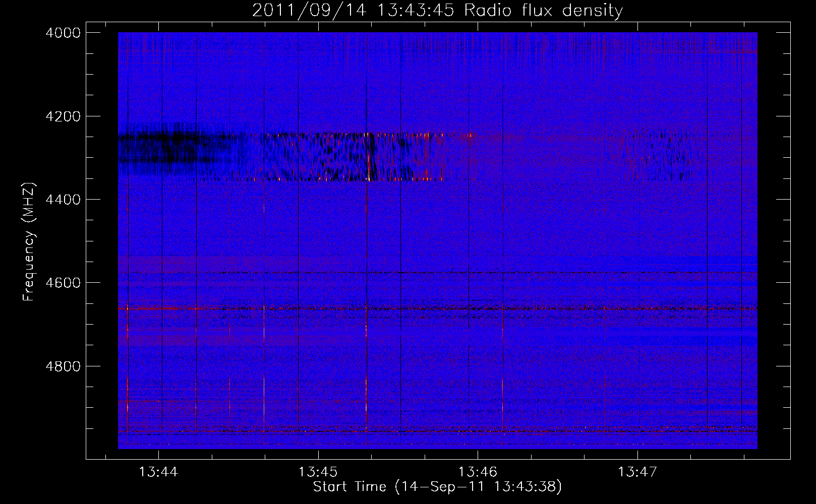Click the 4000 frequency tick label
The width and height of the screenshot is (816, 504).
tap(63, 33)
